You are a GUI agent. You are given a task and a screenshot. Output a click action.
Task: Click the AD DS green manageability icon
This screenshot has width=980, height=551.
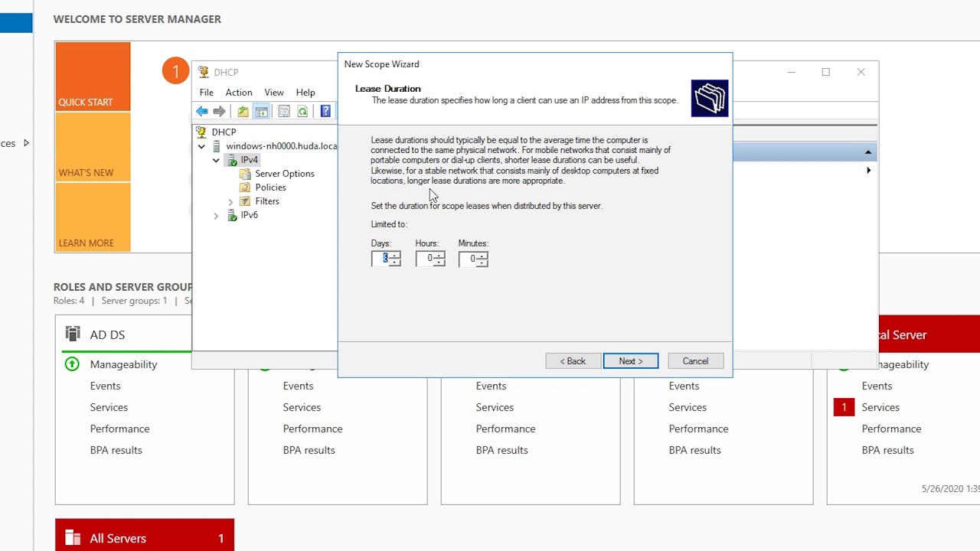pyautogui.click(x=72, y=364)
